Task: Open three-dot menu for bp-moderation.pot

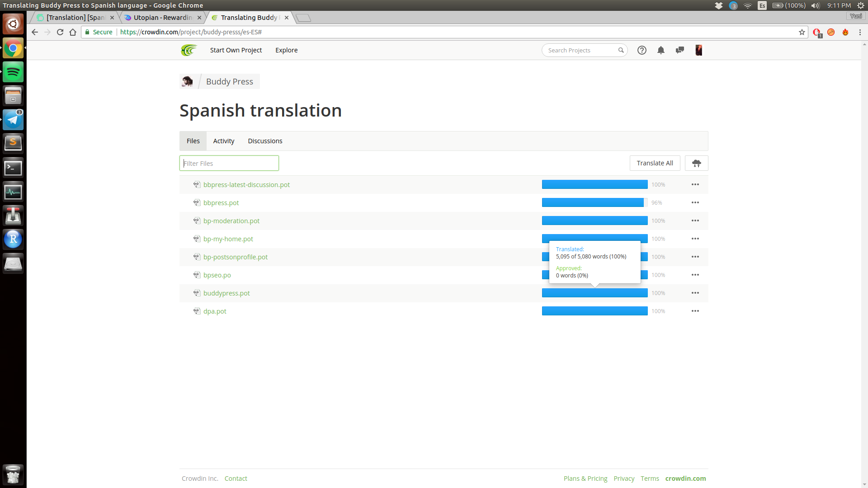Action: (695, 221)
